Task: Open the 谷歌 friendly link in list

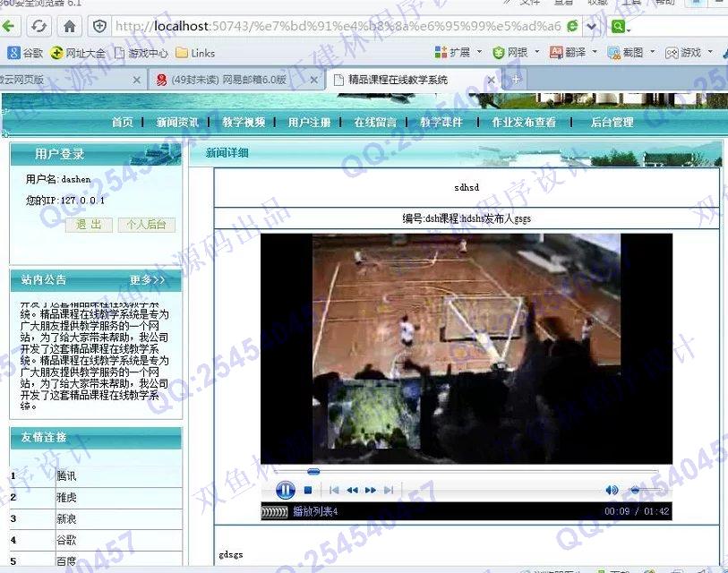Action: pos(66,540)
